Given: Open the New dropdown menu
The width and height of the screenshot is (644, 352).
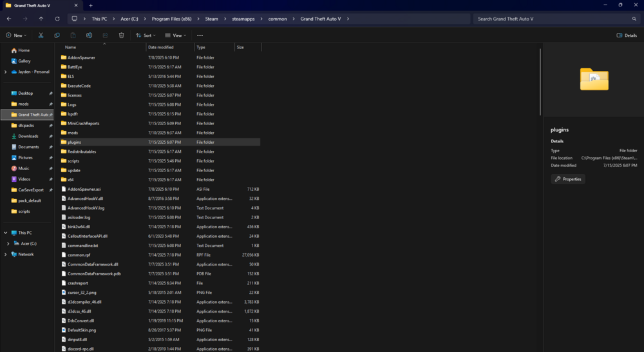Looking at the screenshot, I should point(17,35).
